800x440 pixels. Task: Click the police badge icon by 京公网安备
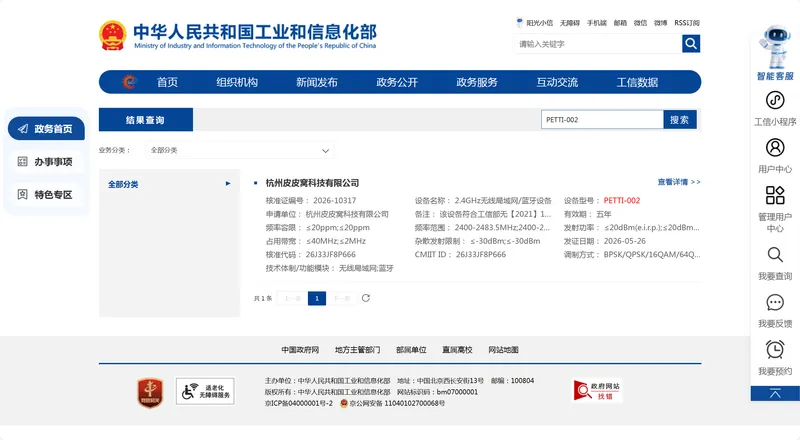pos(344,403)
